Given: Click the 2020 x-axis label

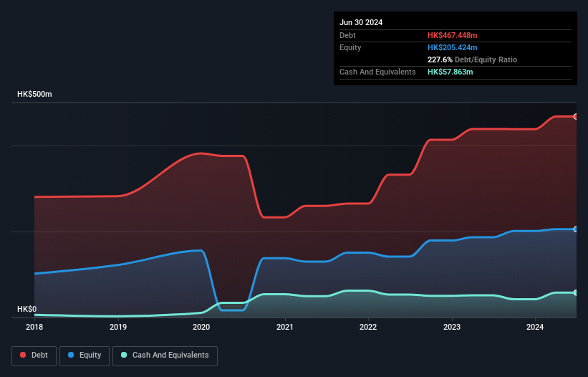Looking at the screenshot, I should (x=201, y=327).
